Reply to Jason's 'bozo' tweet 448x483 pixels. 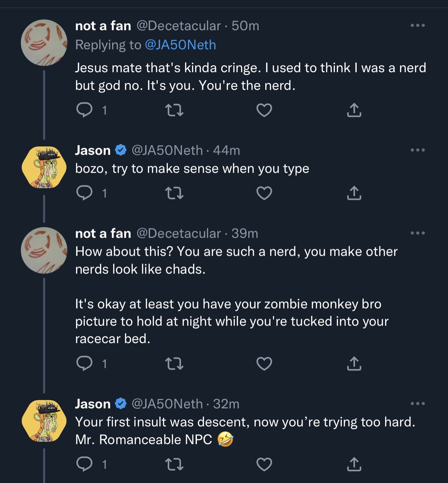[84, 193]
